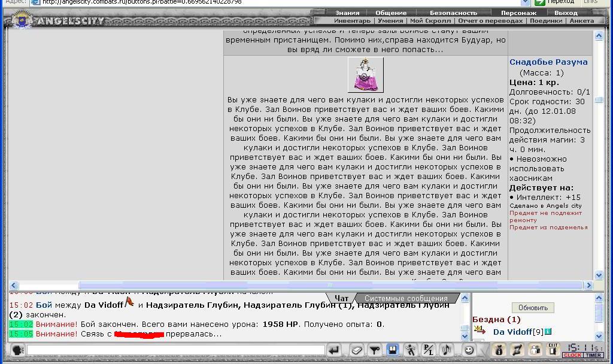This screenshot has width=613, height=364.
Task: Click the Снадобье Разума potion image
Action: 366,75
